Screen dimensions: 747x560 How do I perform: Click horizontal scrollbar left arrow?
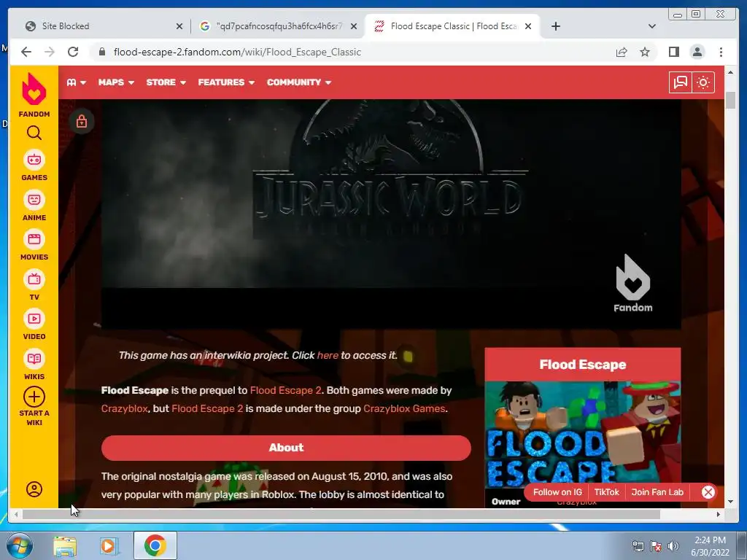(16, 514)
